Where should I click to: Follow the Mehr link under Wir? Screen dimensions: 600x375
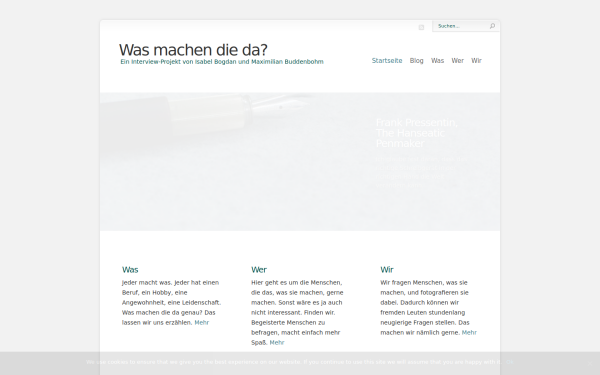[469, 333]
